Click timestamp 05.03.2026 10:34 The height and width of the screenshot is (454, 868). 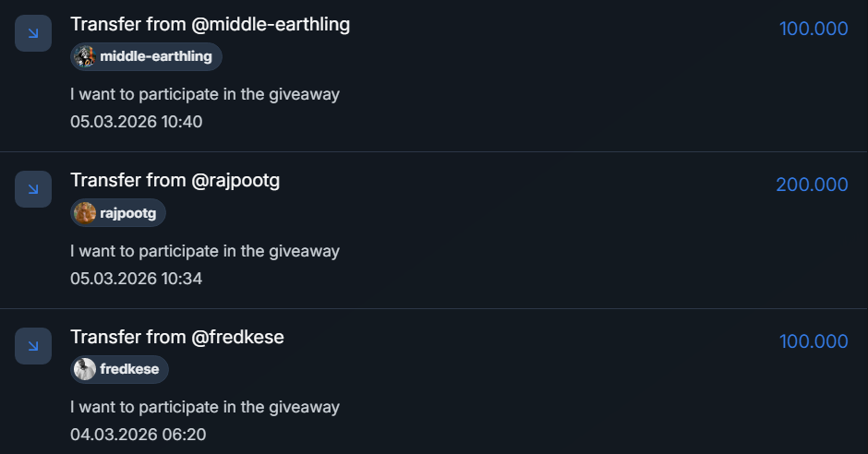coord(136,278)
